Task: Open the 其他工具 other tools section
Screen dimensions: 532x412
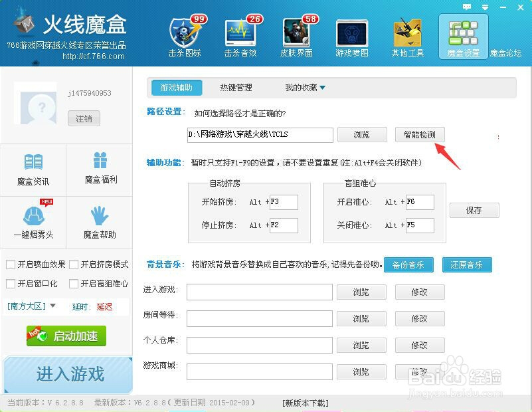Action: point(408,37)
